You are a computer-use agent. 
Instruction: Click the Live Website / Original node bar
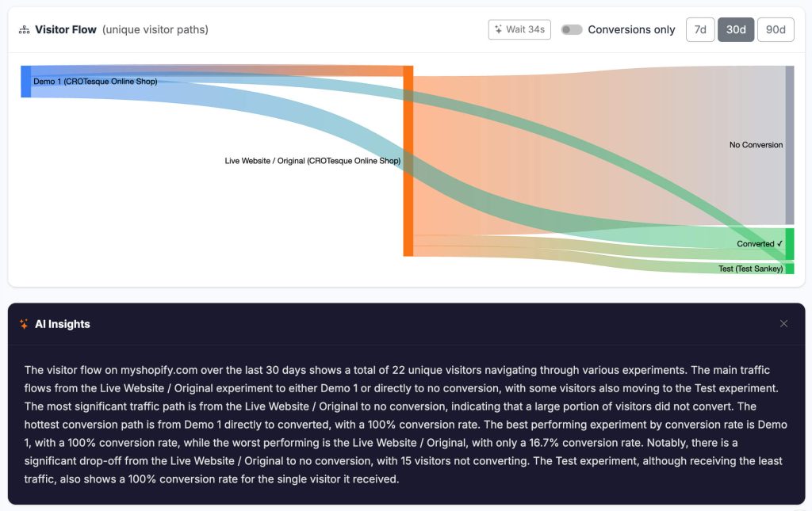[408, 161]
